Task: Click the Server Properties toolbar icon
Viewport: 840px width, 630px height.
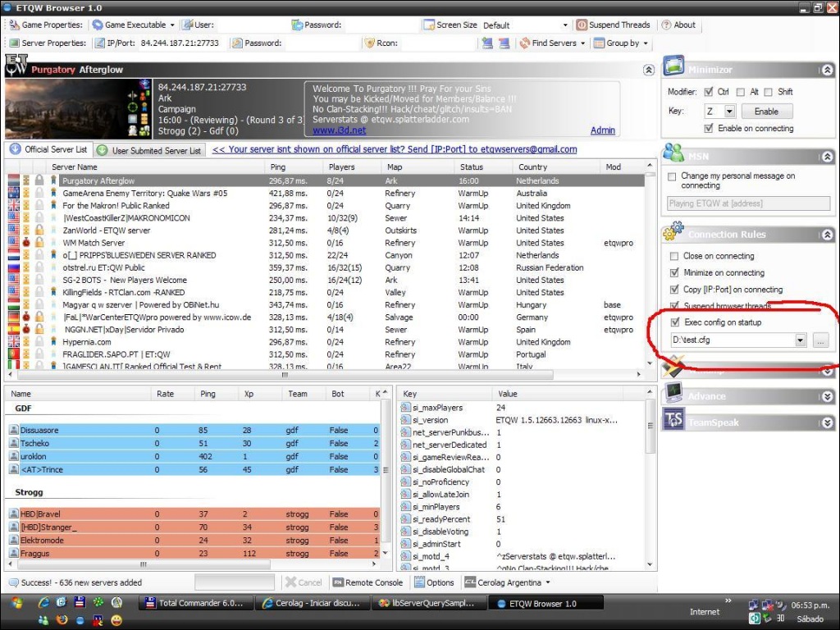Action: point(14,43)
